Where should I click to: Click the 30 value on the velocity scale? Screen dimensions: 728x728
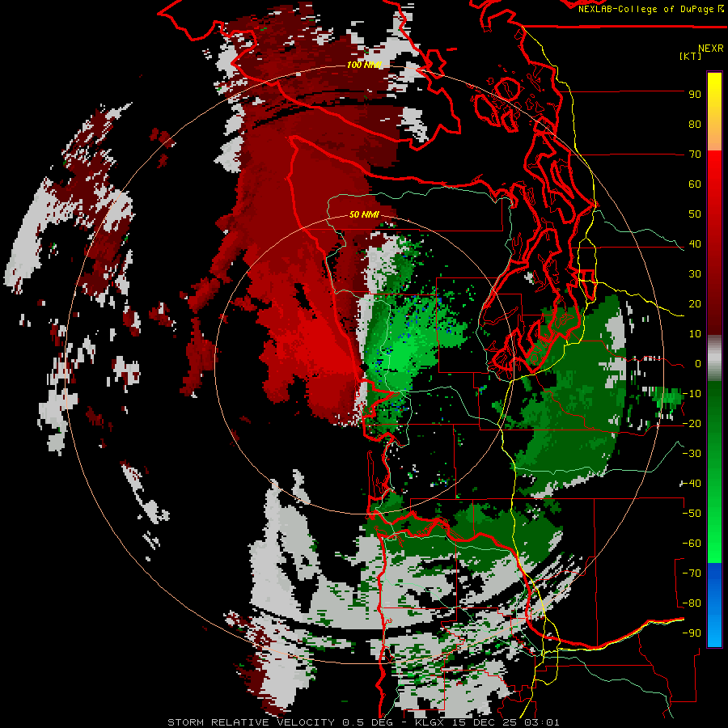tap(695, 274)
